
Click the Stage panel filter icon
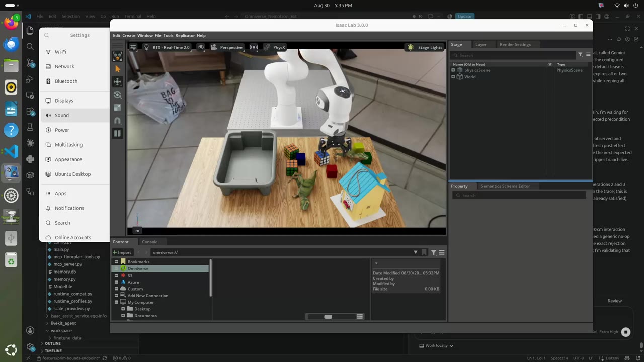pos(580,55)
